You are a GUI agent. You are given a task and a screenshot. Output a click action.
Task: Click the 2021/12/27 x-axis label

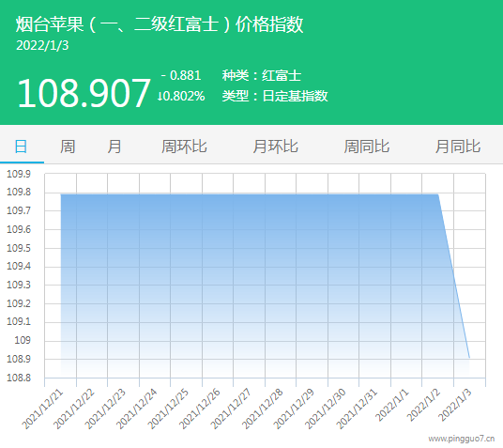(231, 409)
